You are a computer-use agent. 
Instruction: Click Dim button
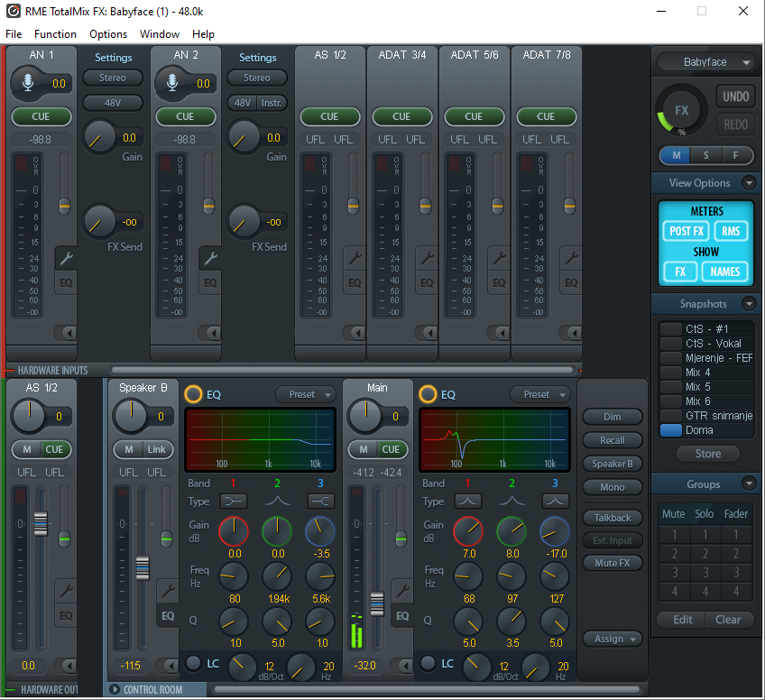[613, 417]
